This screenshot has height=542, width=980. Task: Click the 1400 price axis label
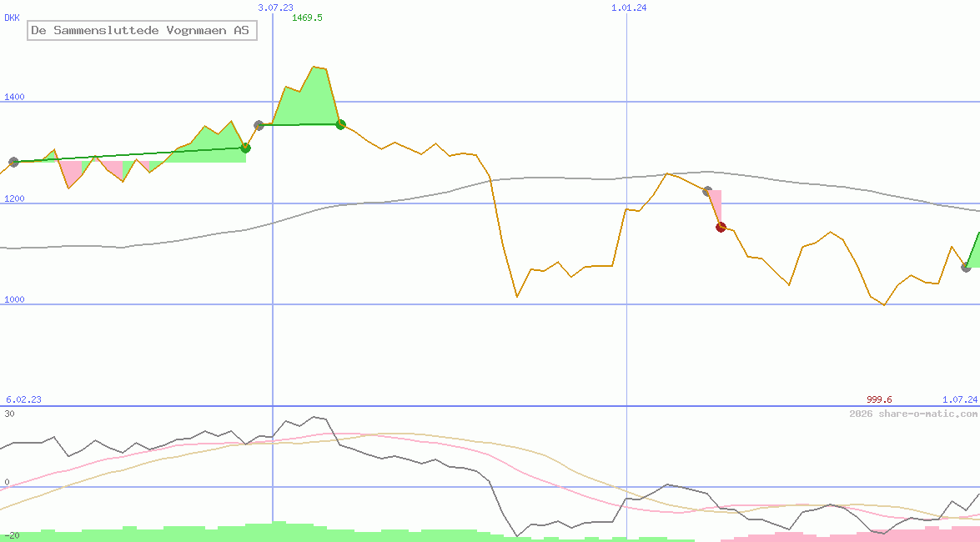point(14,97)
